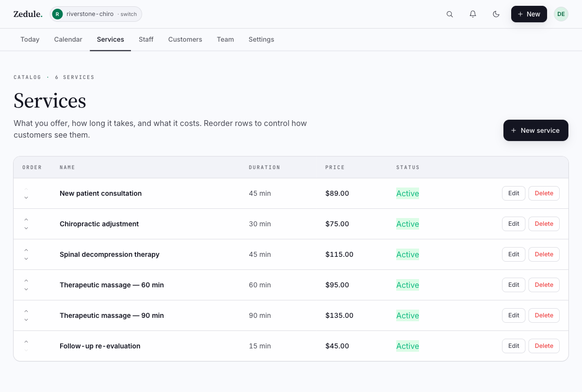Open the search icon in header
582x392 pixels.
450,14
